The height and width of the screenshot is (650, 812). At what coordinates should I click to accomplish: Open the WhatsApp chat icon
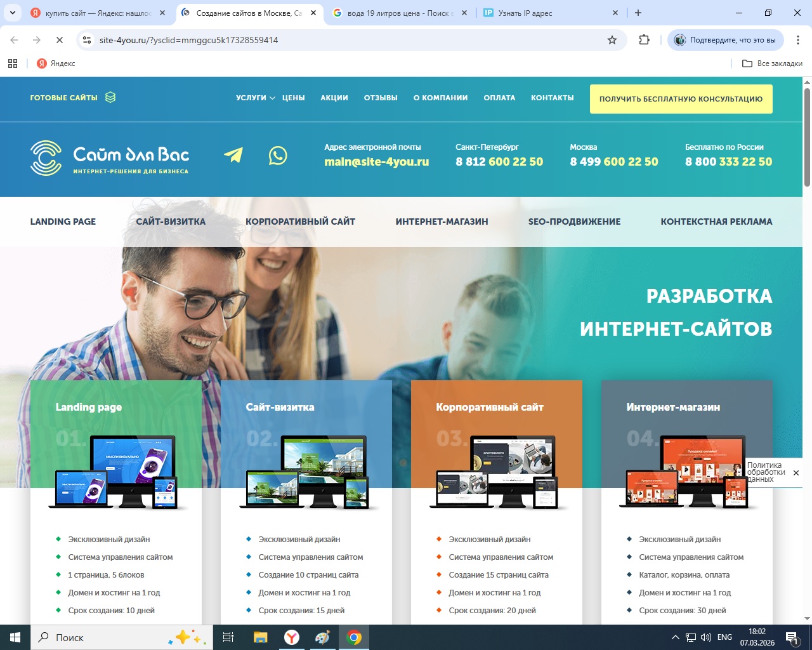[278, 156]
